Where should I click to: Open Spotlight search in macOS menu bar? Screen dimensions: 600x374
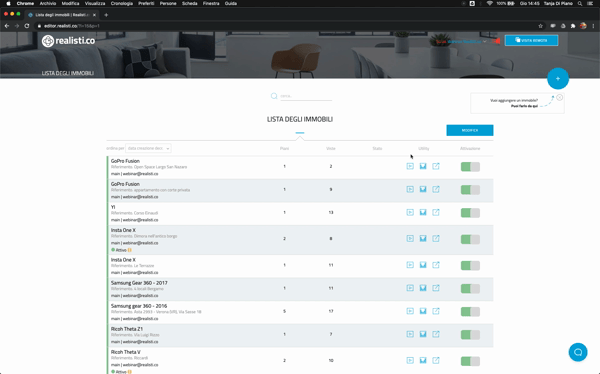(x=580, y=3)
